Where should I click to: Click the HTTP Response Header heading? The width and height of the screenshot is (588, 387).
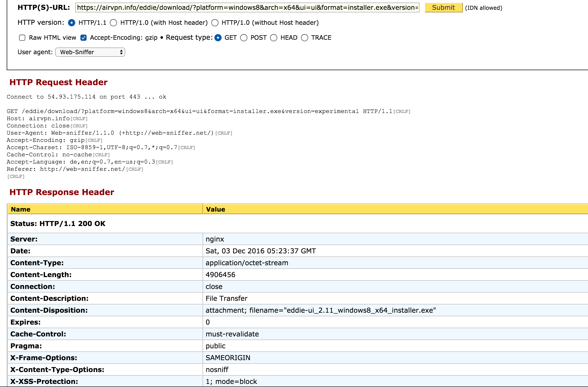click(x=62, y=192)
